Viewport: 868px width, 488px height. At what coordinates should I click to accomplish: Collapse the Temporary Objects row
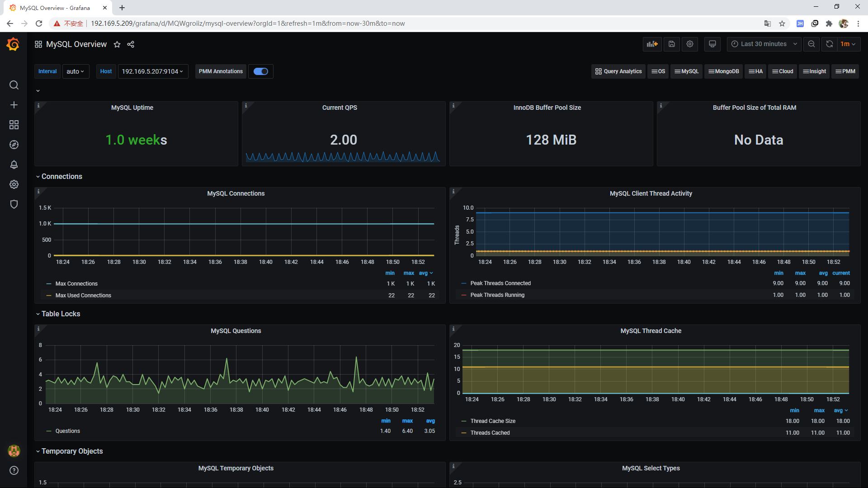point(69,451)
